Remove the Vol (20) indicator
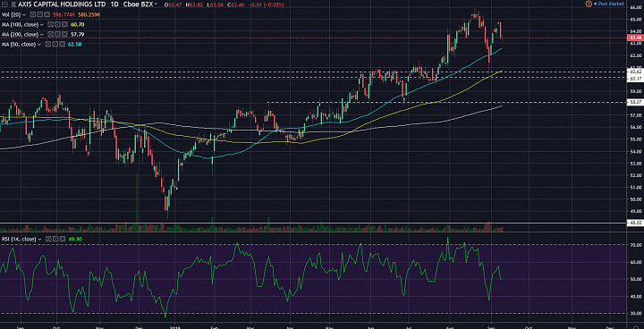 47,15
